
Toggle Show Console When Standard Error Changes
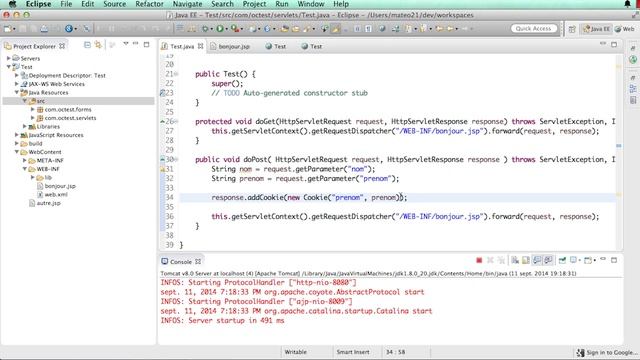[548, 260]
